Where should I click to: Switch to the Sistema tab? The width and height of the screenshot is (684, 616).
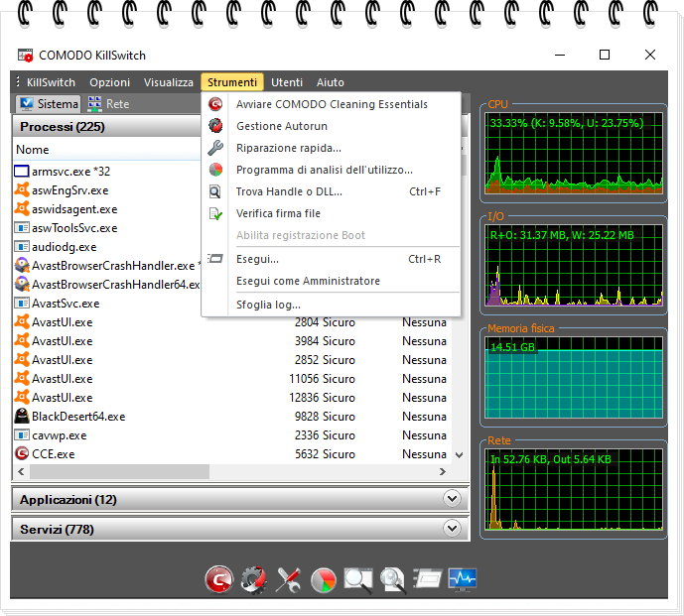[x=49, y=104]
